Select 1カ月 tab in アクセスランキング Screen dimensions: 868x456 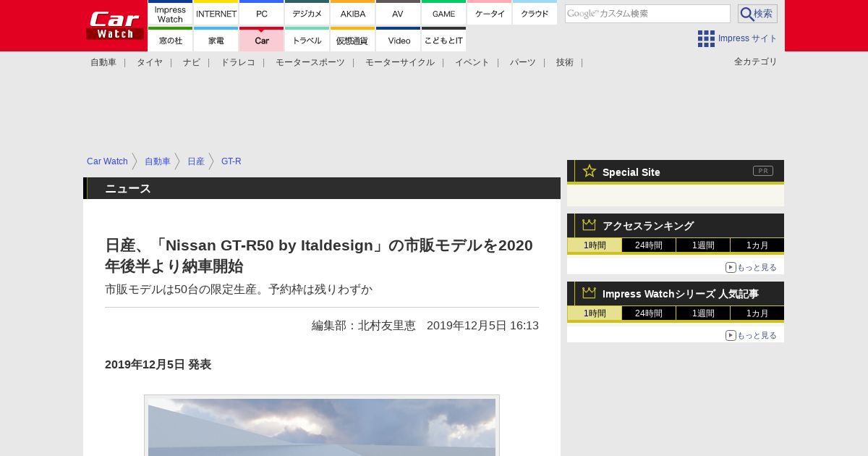coord(757,245)
